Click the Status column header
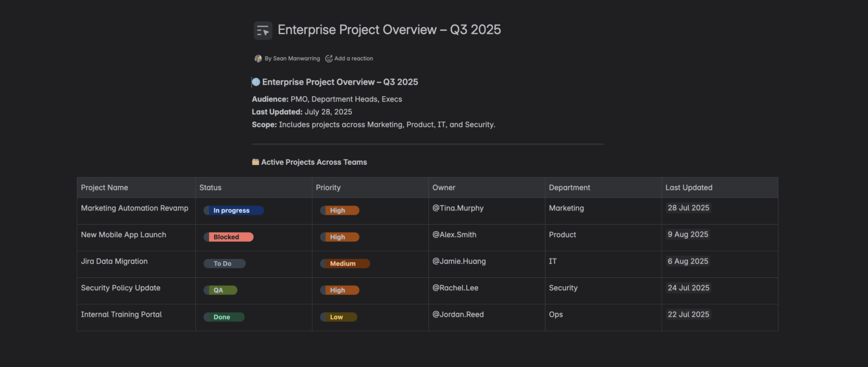Viewport: 868px width, 367px height. (210, 187)
